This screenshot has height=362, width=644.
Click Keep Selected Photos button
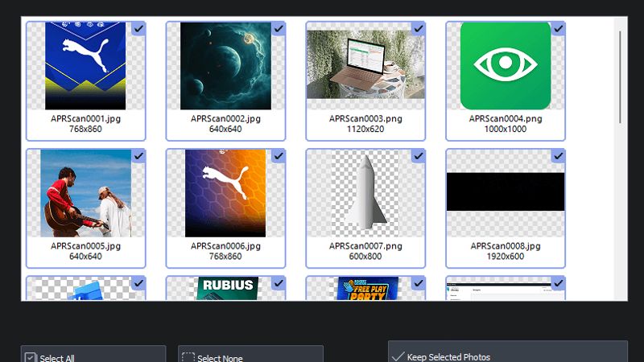pyautogui.click(x=508, y=352)
